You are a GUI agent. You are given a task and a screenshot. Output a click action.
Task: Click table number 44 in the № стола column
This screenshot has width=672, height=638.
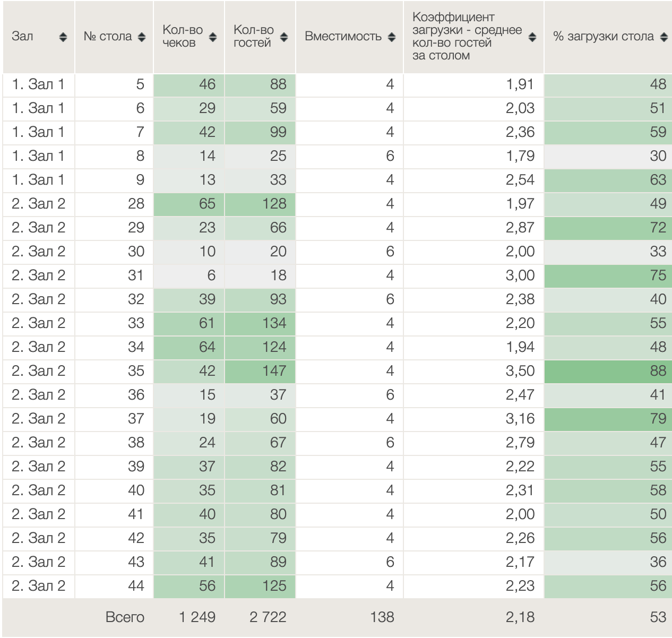pos(136,585)
